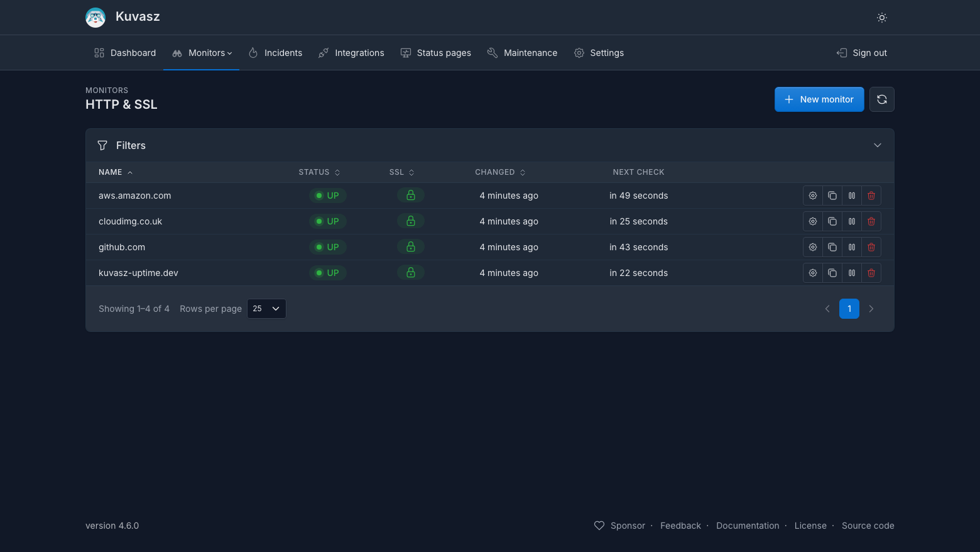Sign out of Kuvasz
Image resolution: width=980 pixels, height=552 pixels.
(x=862, y=53)
